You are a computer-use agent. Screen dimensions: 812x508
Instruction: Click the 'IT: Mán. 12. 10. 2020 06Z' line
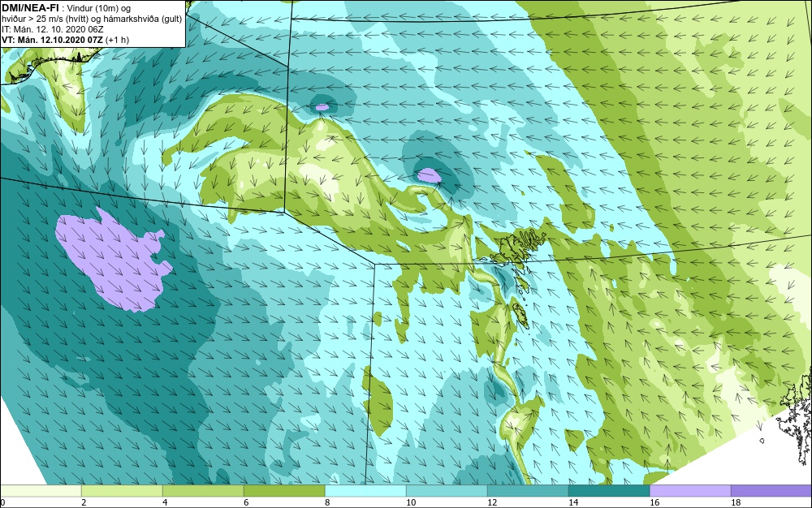(52, 29)
